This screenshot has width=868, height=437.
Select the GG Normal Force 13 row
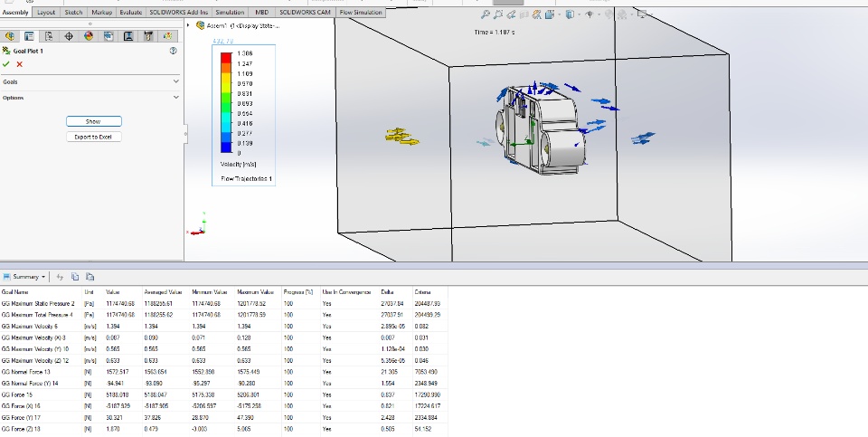click(x=223, y=372)
